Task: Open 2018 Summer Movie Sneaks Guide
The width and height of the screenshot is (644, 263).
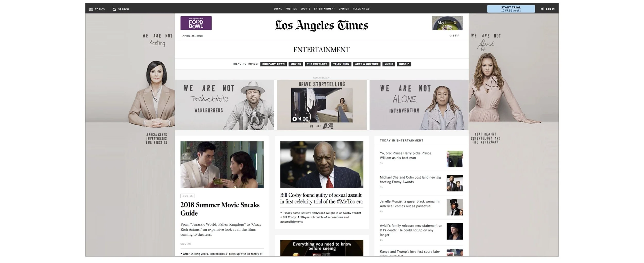Action: (220, 209)
